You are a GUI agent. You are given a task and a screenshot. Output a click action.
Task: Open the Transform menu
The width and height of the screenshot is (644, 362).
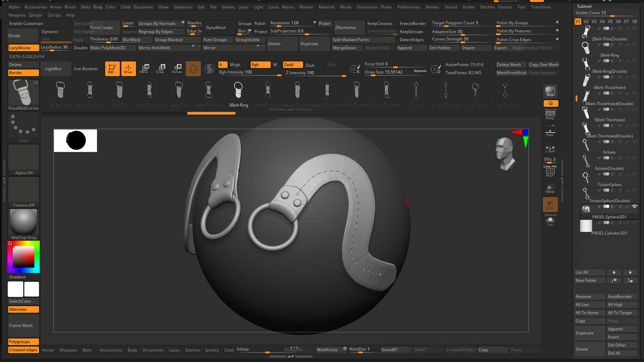541,7
